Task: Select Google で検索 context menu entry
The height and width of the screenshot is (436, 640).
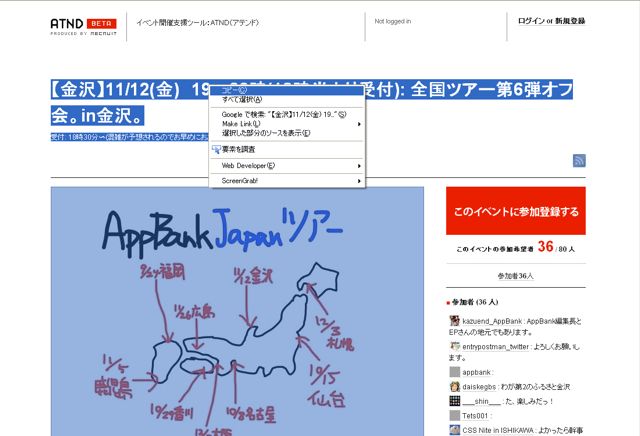Action: tap(287, 114)
